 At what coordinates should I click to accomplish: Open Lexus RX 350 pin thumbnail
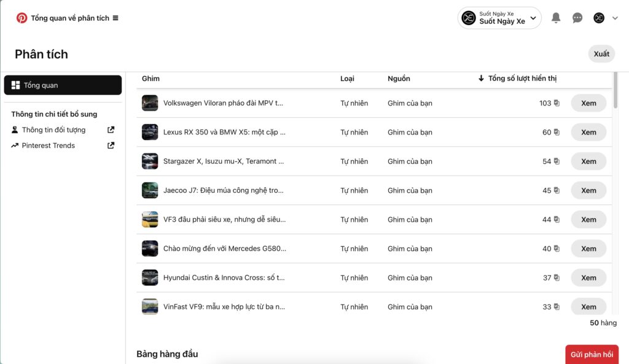tap(150, 133)
